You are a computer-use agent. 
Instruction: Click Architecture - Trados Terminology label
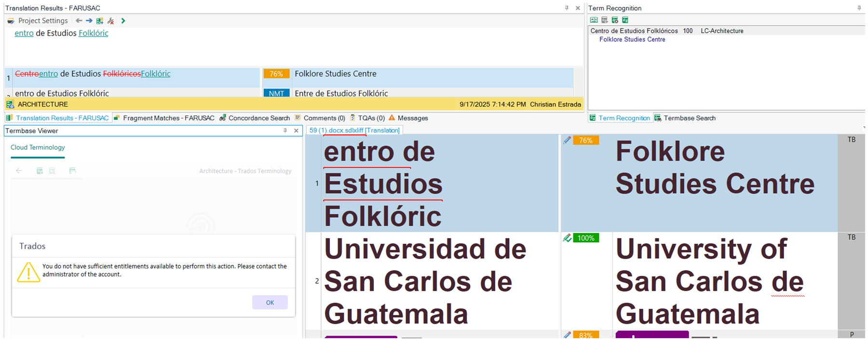click(245, 171)
